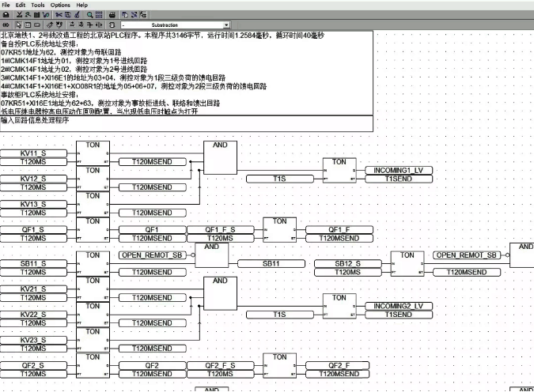
Task: Click the comment text block at top
Action: (x=186, y=74)
